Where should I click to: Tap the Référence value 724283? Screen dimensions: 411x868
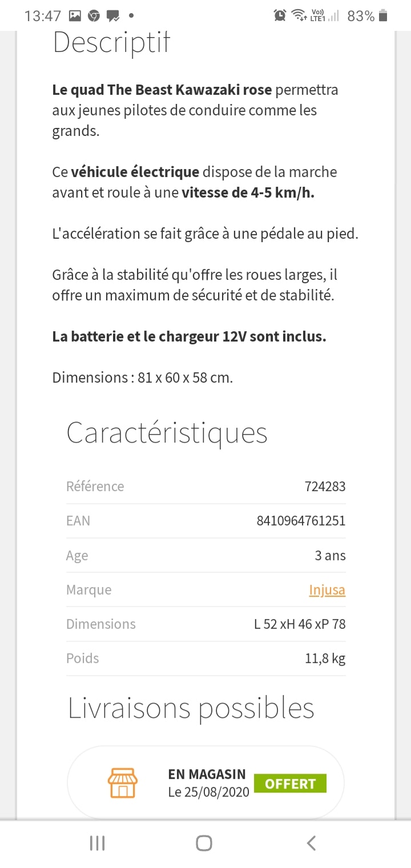tap(325, 487)
